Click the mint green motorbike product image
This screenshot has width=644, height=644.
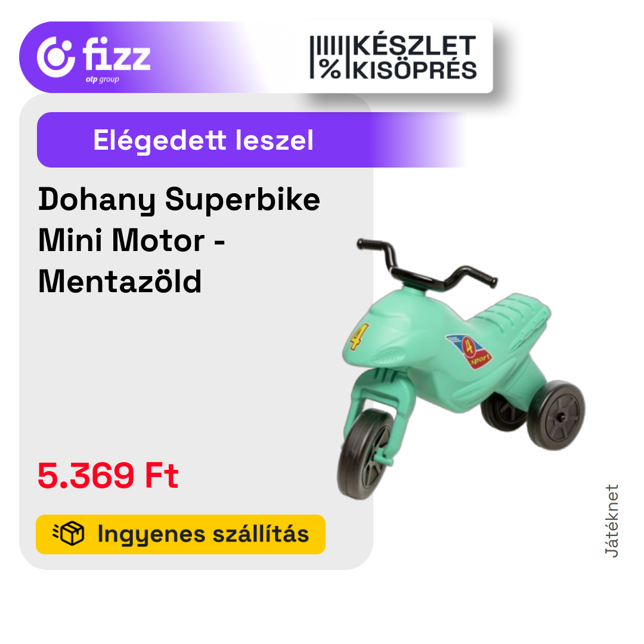[x=461, y=368]
